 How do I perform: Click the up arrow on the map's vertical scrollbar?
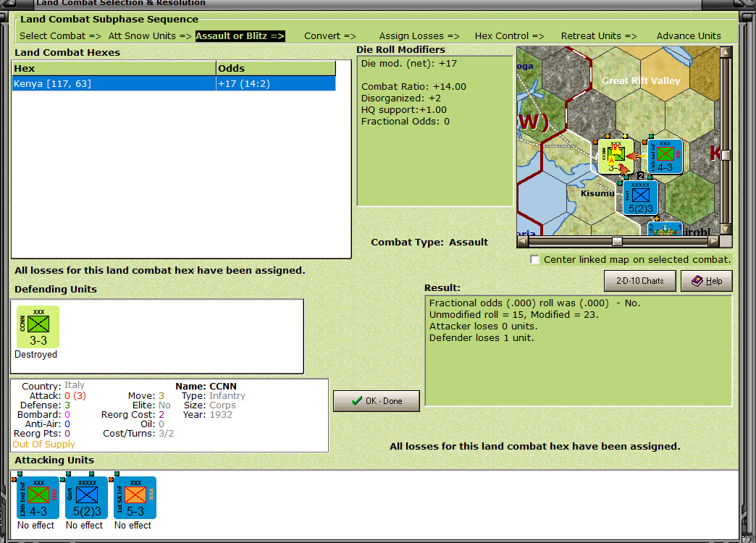[x=725, y=51]
